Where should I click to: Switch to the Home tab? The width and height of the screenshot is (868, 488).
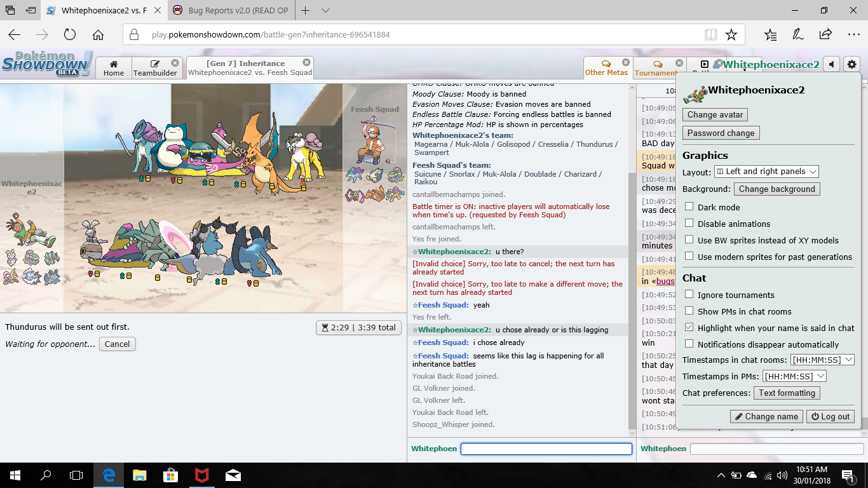(x=114, y=68)
